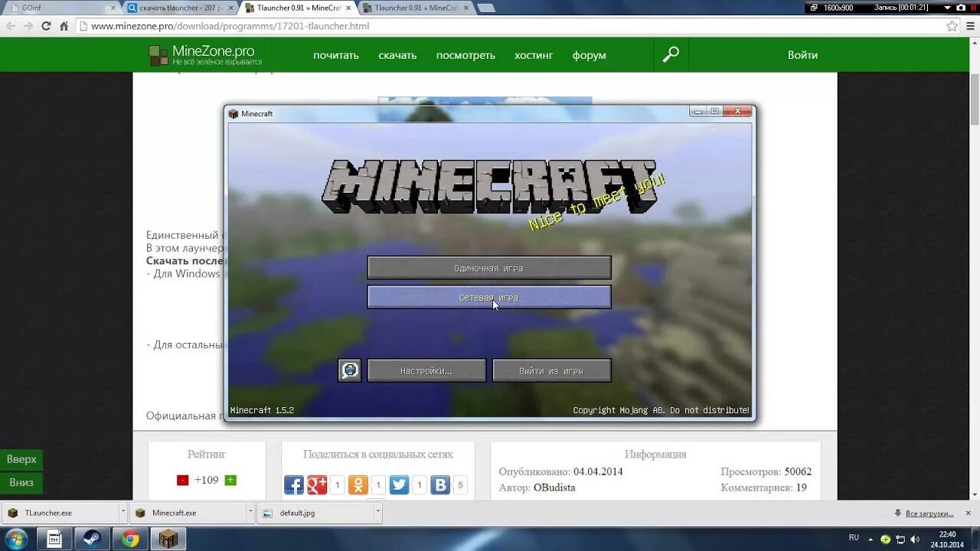The image size is (980, 551).
Task: Open Minecraft crafting table taskbar icon
Action: [x=168, y=539]
